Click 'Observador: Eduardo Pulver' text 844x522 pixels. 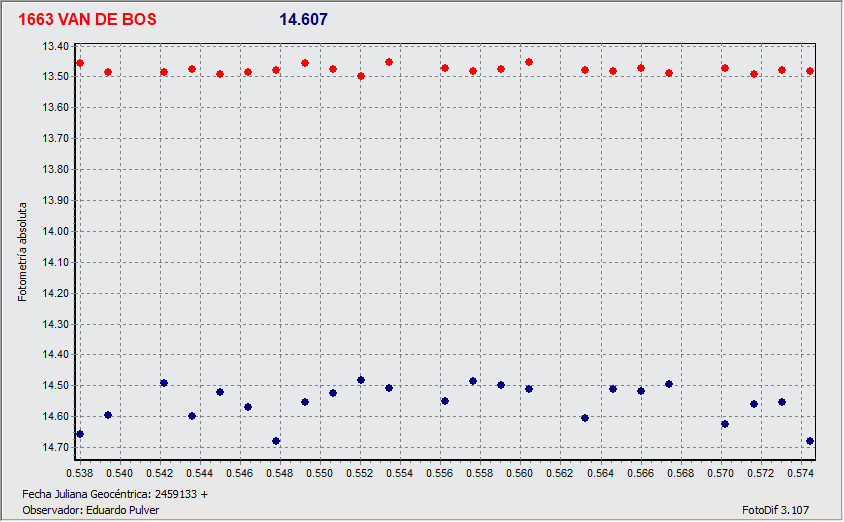tap(90, 510)
